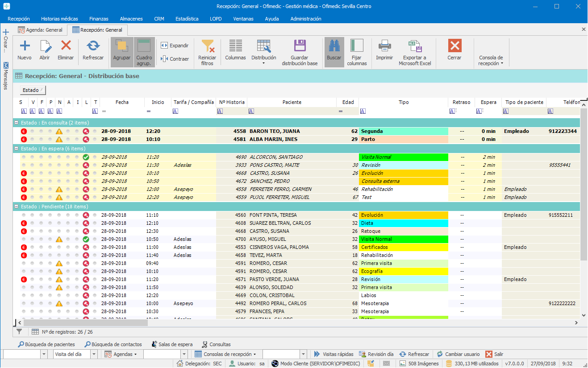588x368 pixels.
Task: Click the Nuevo plus icon
Action: 25,46
